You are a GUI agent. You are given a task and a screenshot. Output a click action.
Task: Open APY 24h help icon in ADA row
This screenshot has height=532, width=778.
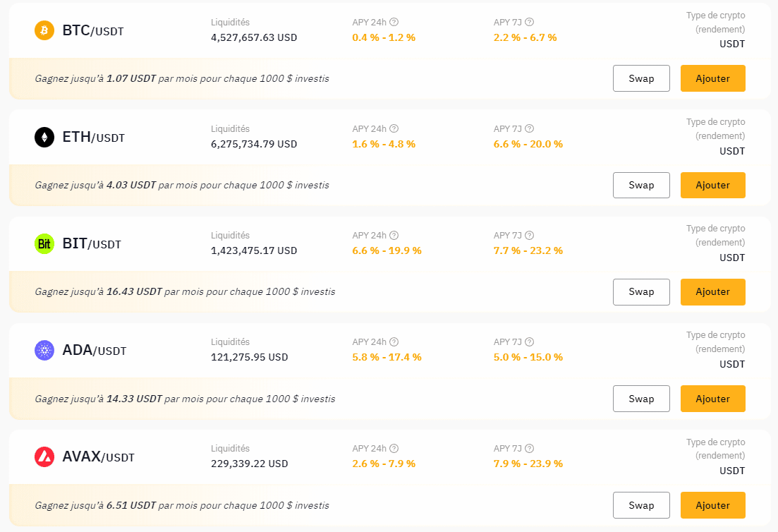point(394,341)
